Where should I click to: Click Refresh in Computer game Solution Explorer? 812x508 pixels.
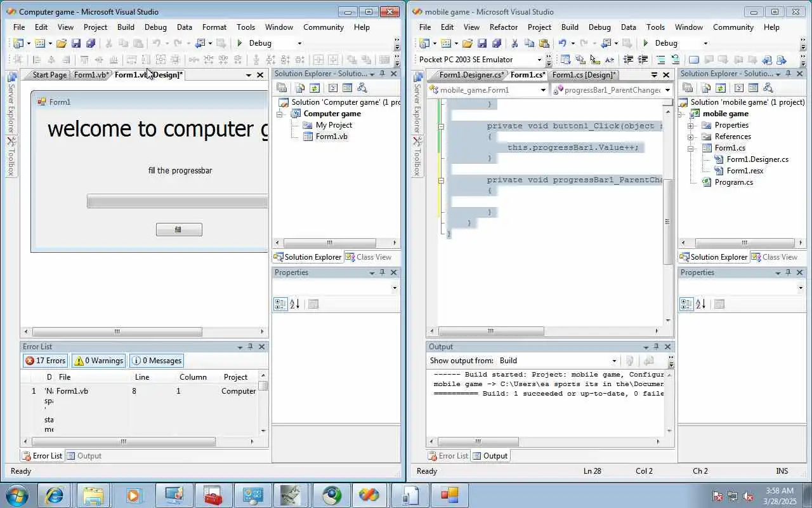point(315,88)
